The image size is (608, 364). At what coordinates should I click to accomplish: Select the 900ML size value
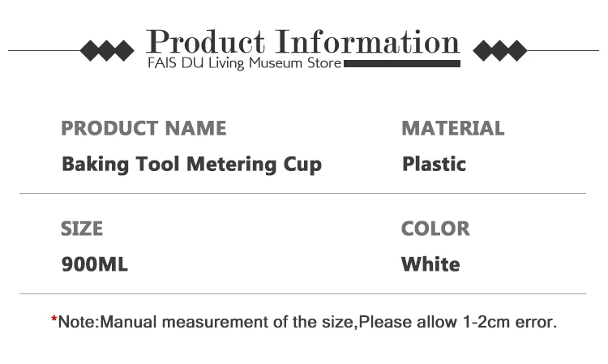(x=95, y=264)
